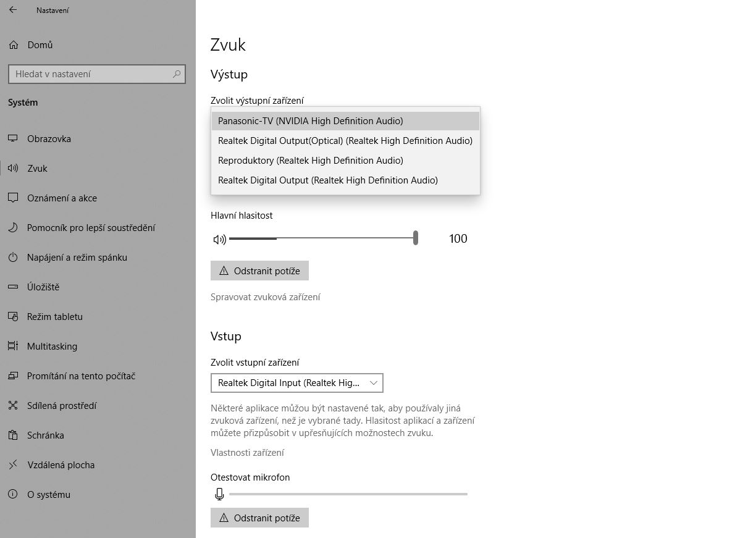The width and height of the screenshot is (756, 538).
Task: Click the search magnifier icon
Action: click(177, 74)
